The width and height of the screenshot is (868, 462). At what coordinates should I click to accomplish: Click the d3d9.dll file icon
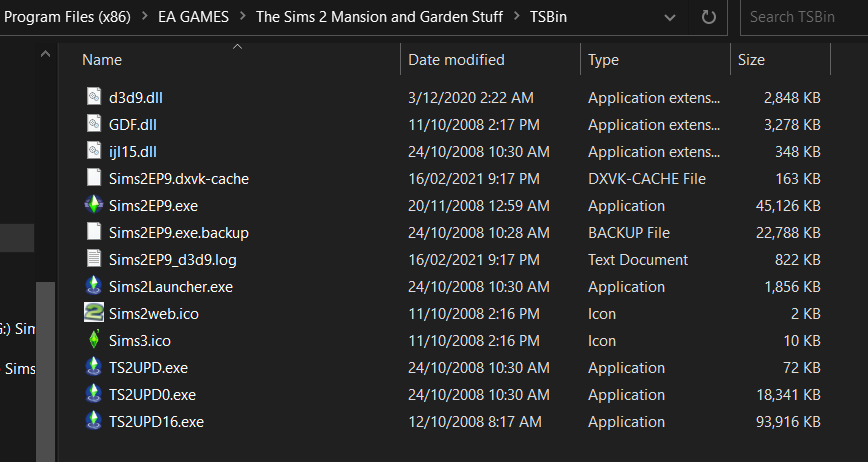[94, 98]
